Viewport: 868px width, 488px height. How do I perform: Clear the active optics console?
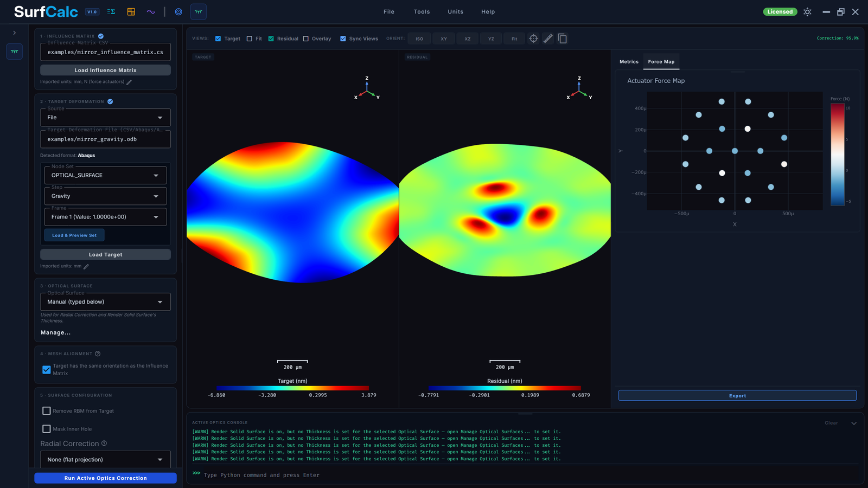coord(831,423)
